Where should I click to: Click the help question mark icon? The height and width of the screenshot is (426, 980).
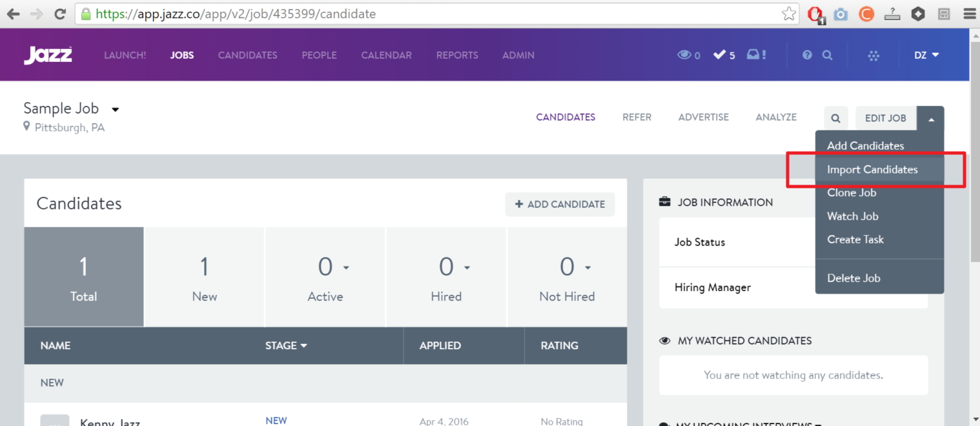click(x=807, y=56)
